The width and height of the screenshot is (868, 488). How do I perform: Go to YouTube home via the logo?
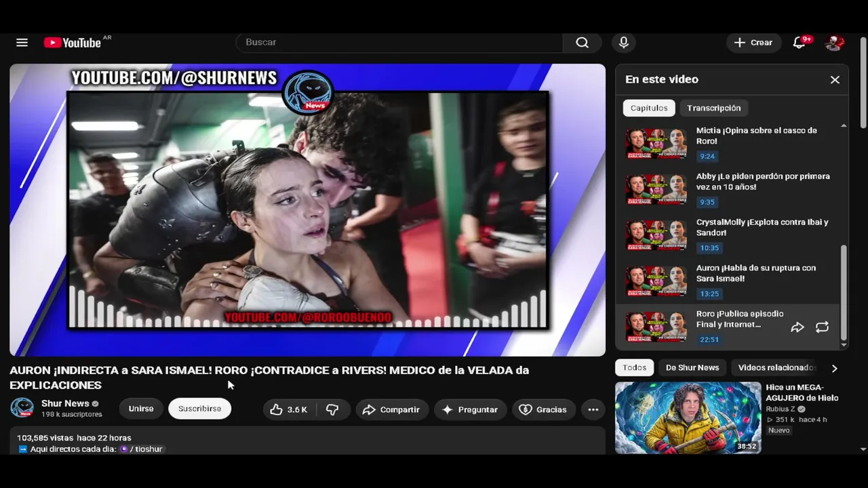(x=73, y=43)
